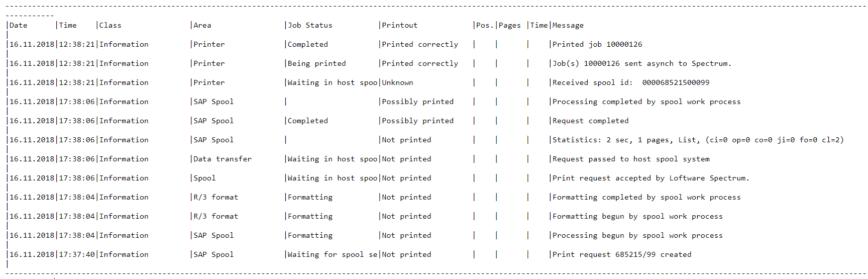Select 'Request passed to host spool system'
This screenshot has height=279, width=868.
tap(631, 159)
